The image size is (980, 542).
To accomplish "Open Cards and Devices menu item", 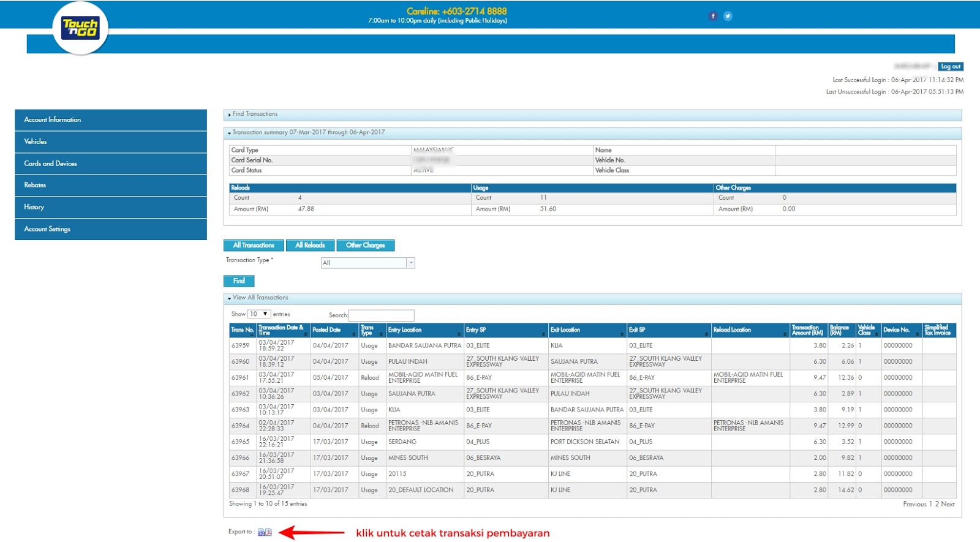I will click(x=111, y=164).
